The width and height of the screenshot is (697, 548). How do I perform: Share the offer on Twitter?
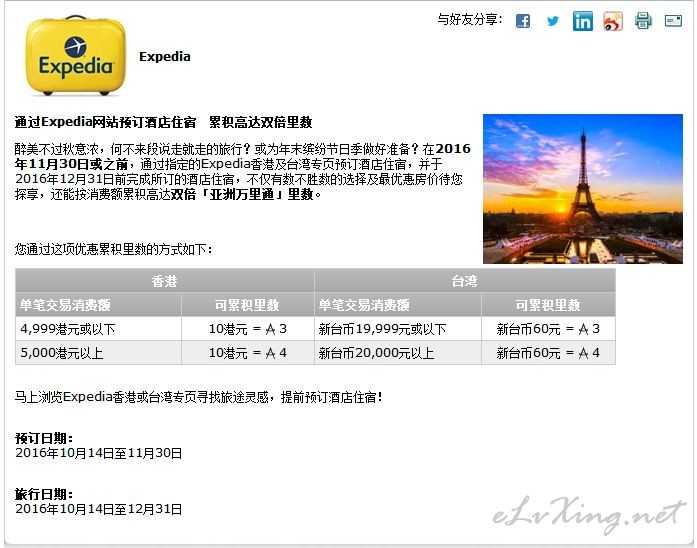click(x=553, y=21)
